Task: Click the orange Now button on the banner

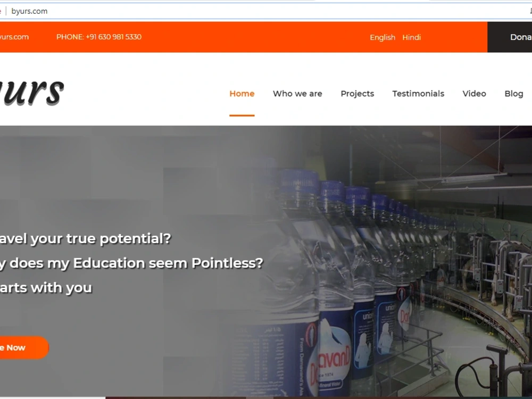Action: click(24, 347)
